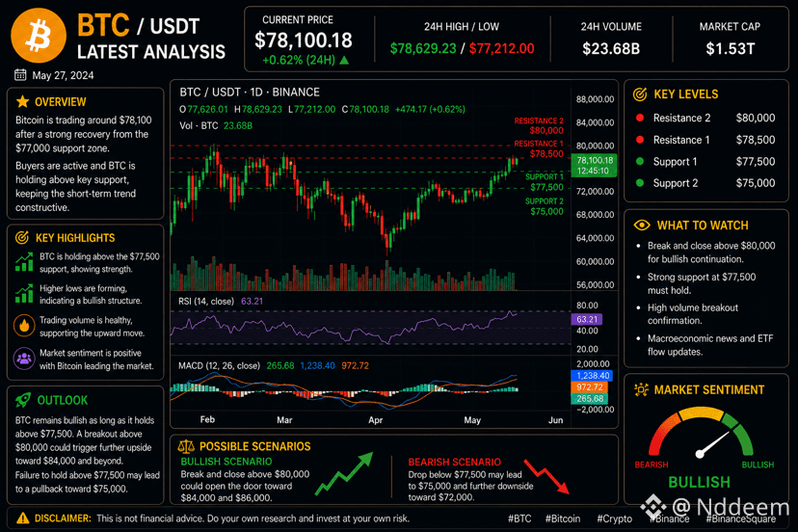Click the blue 1,238.40 MACD axis tag
Screen dimensions: 798x532
click(592, 376)
